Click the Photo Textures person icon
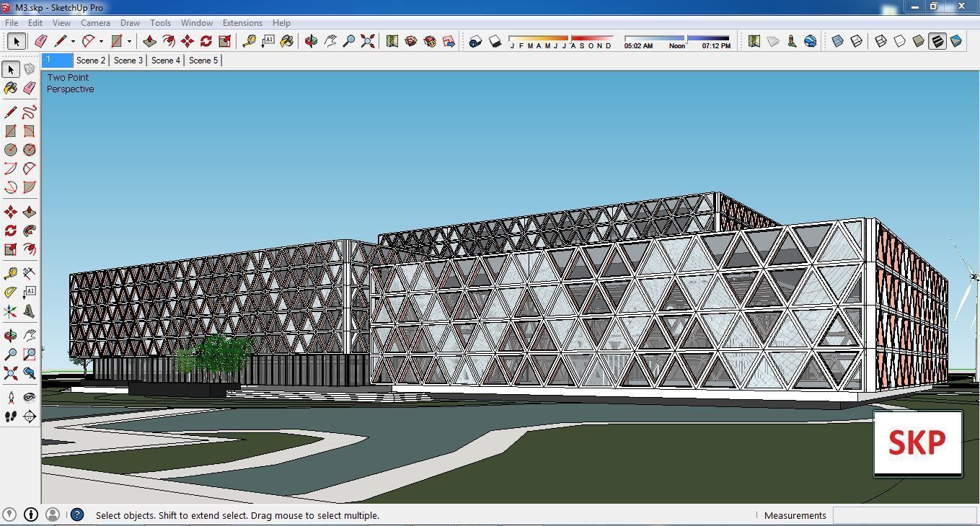The width and height of the screenshot is (980, 526). [x=792, y=41]
